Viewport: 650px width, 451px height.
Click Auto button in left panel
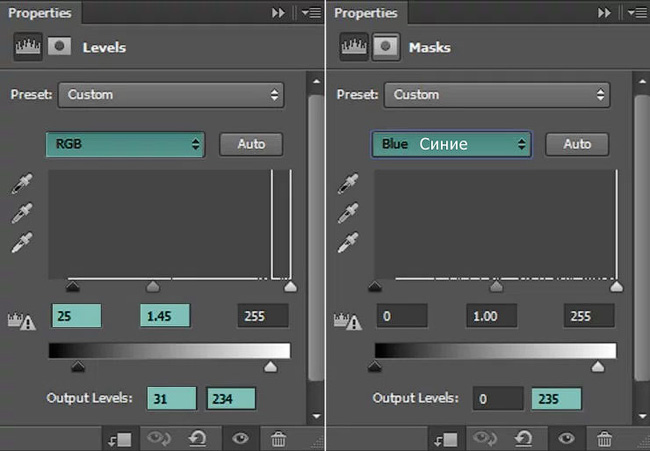tap(251, 144)
